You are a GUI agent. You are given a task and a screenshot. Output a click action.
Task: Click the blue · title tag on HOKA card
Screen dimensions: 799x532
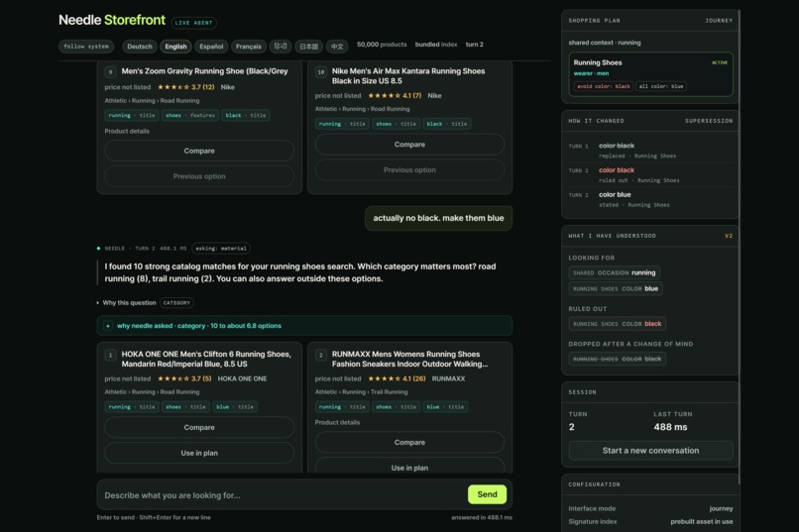235,407
